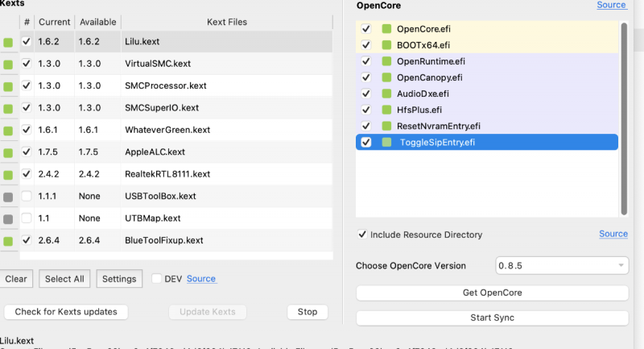Image resolution: width=644 pixels, height=349 pixels.
Task: Click gray status icon beside USBToolBox.kext
Action: click(8, 197)
